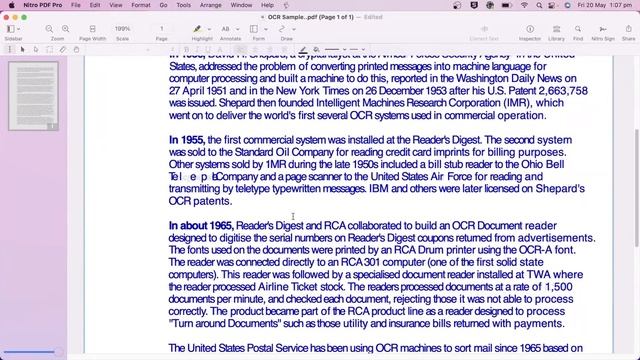This screenshot has height=360, width=640.
Task: Expand the line thickness dropdown
Action: (345, 49)
